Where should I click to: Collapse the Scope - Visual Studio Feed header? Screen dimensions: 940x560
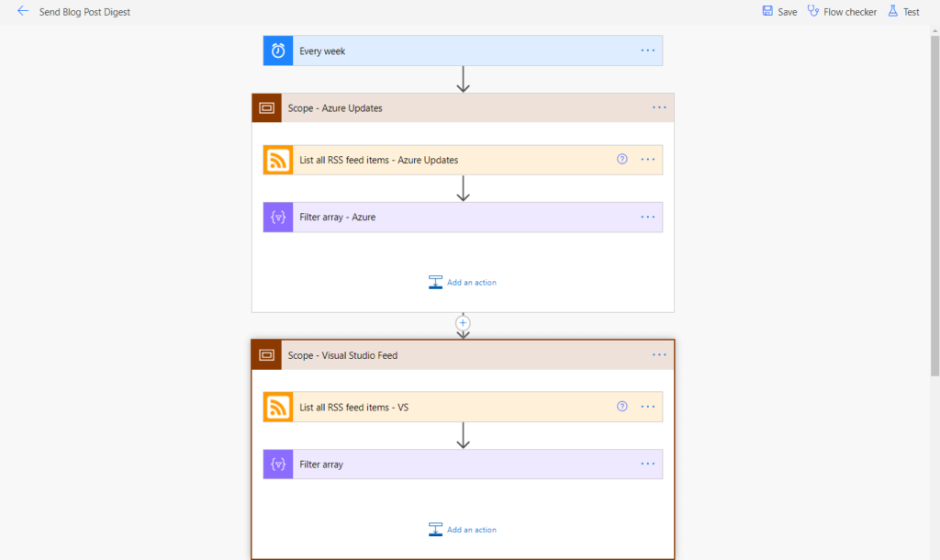(x=463, y=355)
